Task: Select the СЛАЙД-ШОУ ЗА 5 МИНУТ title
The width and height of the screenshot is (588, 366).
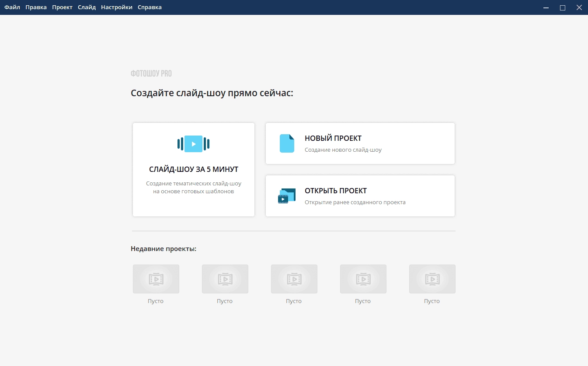Action: pos(194,169)
